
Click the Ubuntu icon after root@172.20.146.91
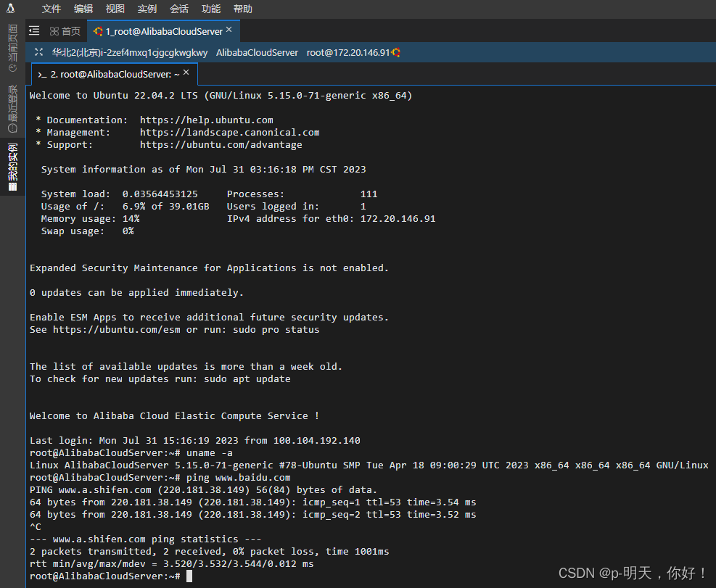click(396, 52)
